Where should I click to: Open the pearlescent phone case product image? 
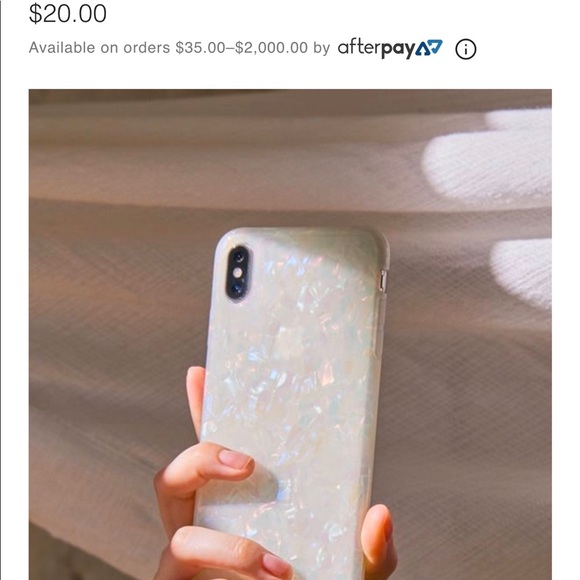(x=290, y=334)
